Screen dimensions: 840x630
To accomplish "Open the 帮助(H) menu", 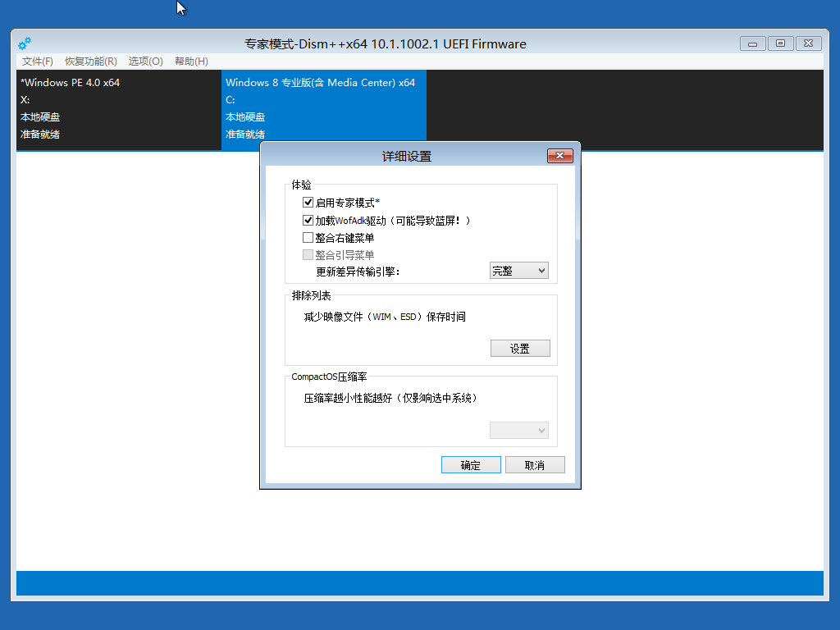I will click(191, 62).
